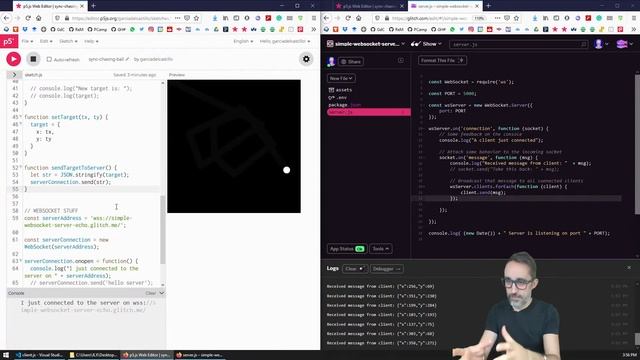Screen dimensions: 640x360
Task: Open a new tab in left browser
Action: click(93, 6)
